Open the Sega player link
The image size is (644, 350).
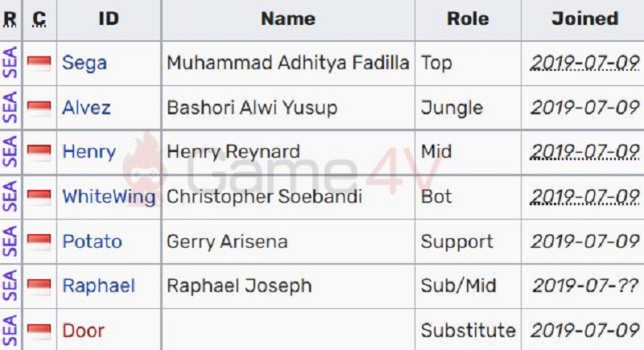(x=85, y=64)
